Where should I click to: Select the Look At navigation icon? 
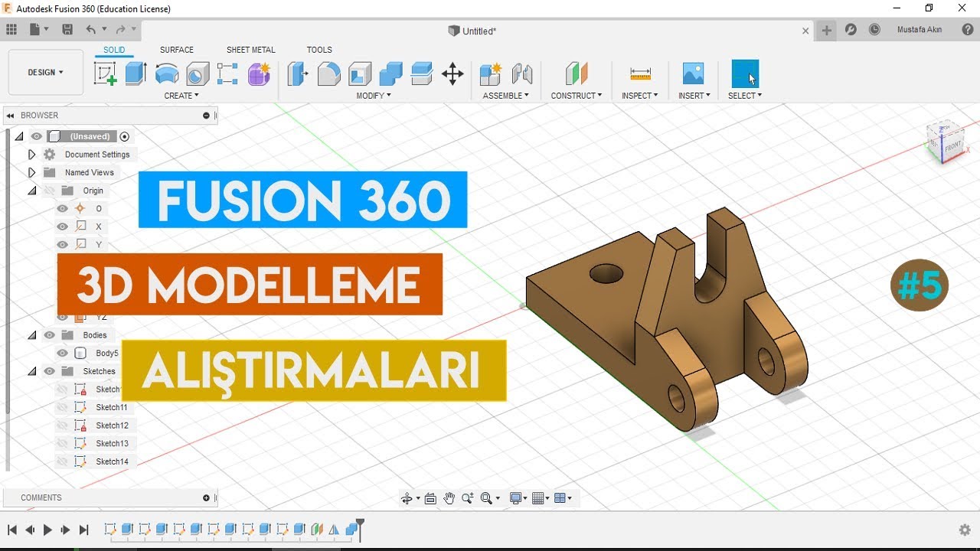coord(430,498)
